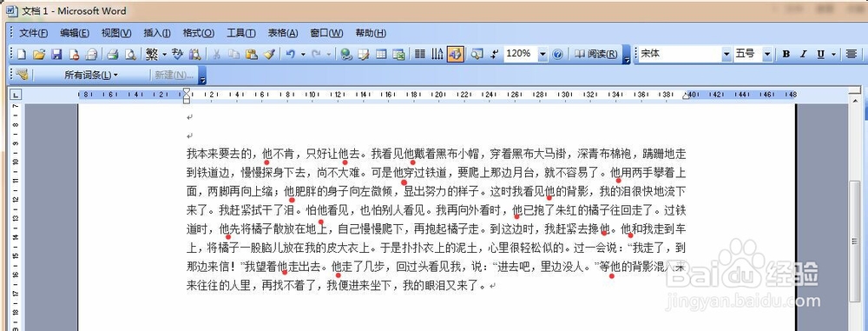
Task: Open the 表格(A) menu
Action: [x=283, y=33]
